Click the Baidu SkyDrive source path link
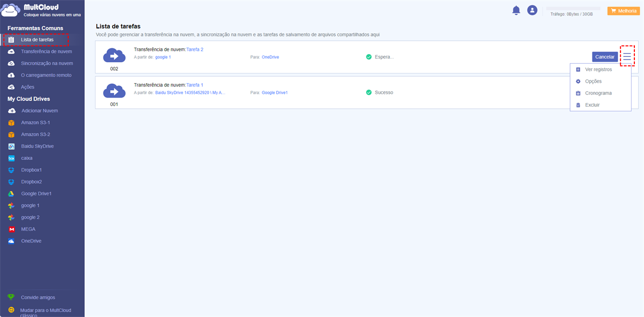 point(190,92)
